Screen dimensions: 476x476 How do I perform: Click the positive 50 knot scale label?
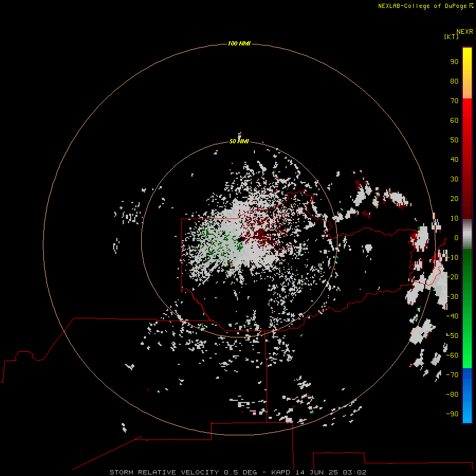454,140
